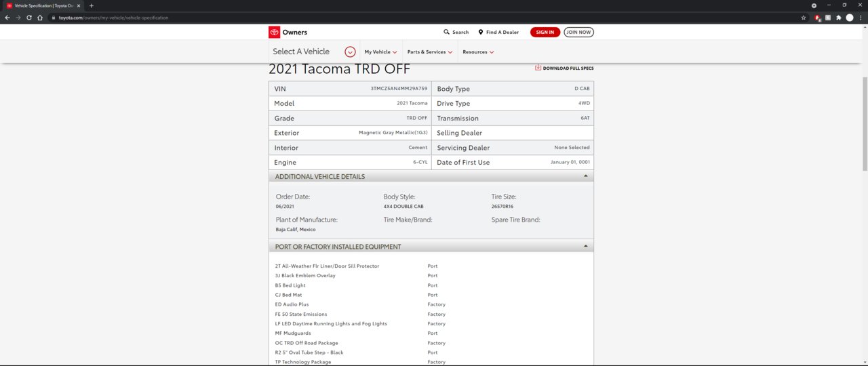Screen dimensions: 868x366
Task: Close the Vehicle Specification tab
Action: (x=79, y=5)
